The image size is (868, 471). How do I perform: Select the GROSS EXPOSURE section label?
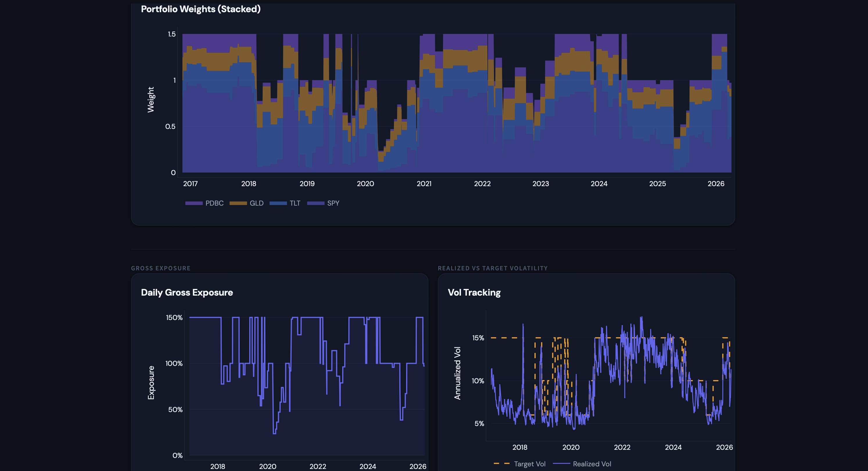pyautogui.click(x=161, y=268)
